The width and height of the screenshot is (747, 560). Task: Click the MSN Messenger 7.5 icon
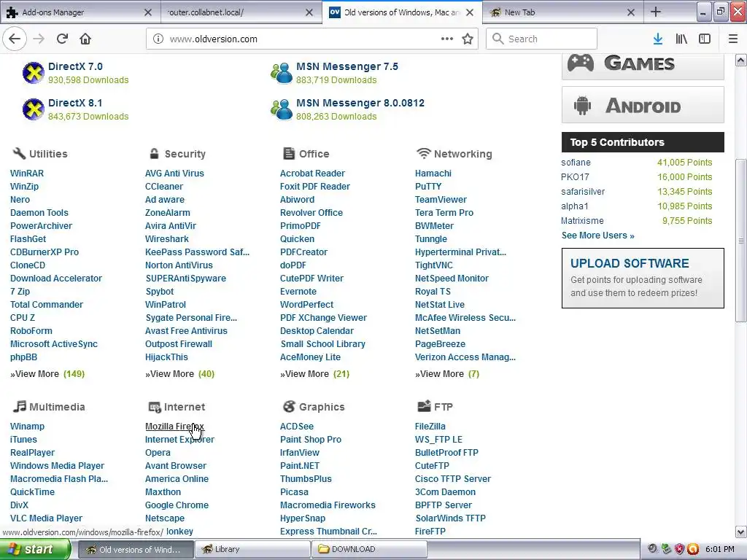click(282, 73)
